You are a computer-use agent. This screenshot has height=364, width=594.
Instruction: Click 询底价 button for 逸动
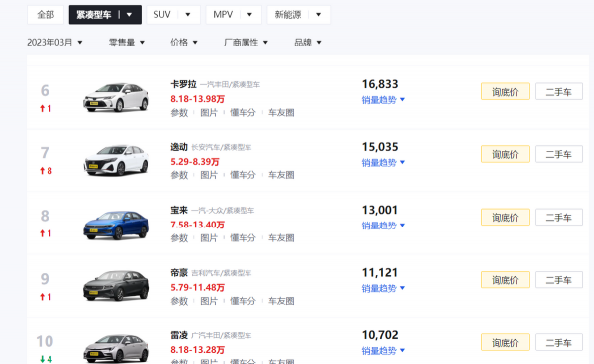click(x=505, y=154)
